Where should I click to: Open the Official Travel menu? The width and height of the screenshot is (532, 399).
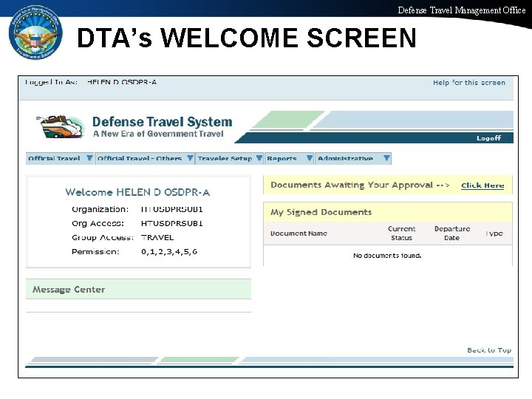(x=60, y=158)
